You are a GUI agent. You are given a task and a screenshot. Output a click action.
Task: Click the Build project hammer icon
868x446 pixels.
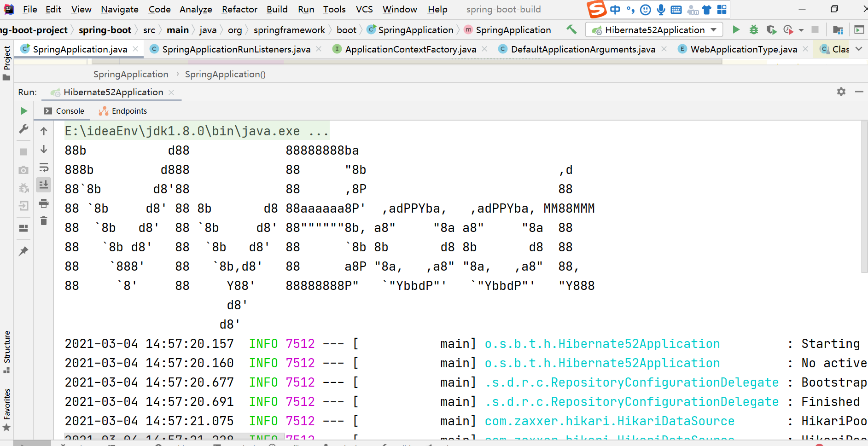point(571,30)
